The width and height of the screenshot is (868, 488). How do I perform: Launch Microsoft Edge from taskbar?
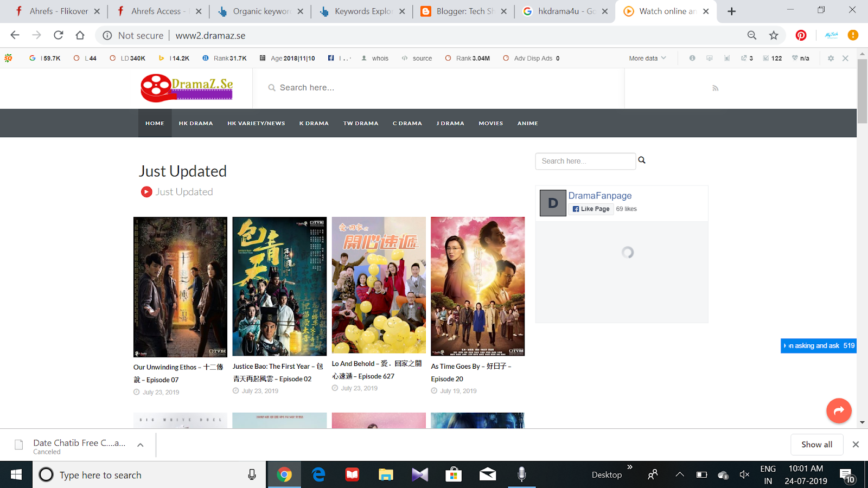tap(318, 475)
